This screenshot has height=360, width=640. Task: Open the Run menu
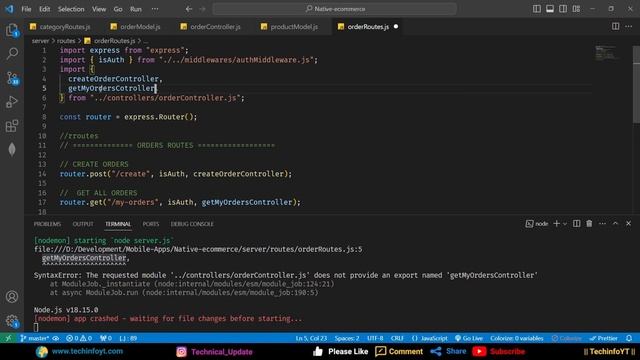pos(136,9)
